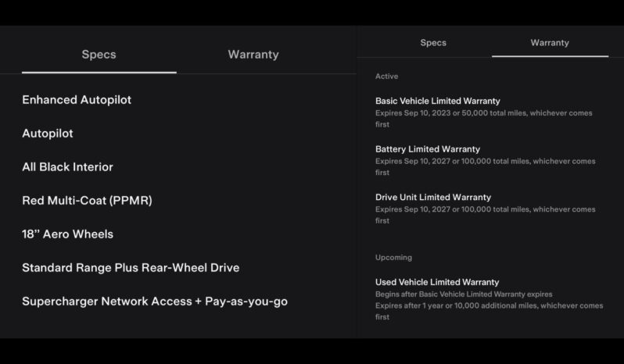Open Battery Limited Warranty title

tap(428, 149)
